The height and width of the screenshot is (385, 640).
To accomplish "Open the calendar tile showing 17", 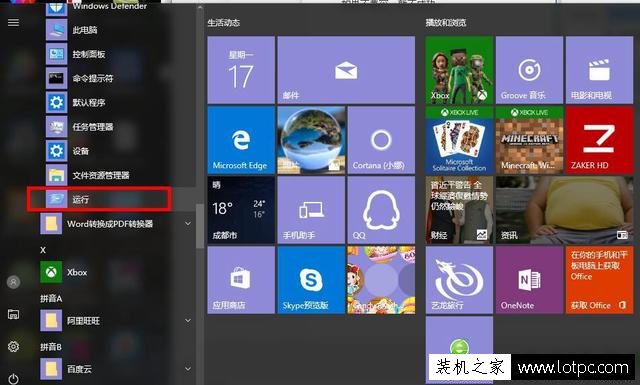I will [x=241, y=70].
